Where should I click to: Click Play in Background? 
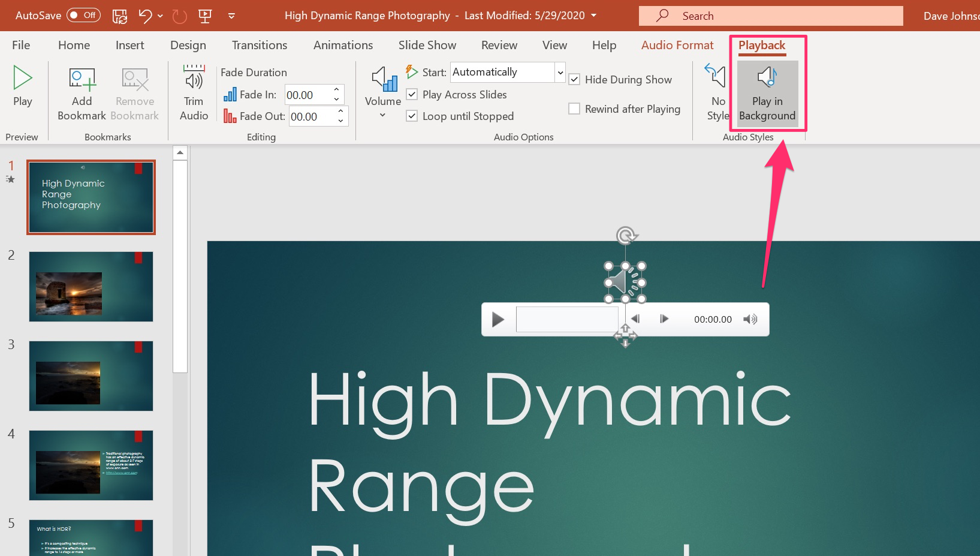pos(767,93)
